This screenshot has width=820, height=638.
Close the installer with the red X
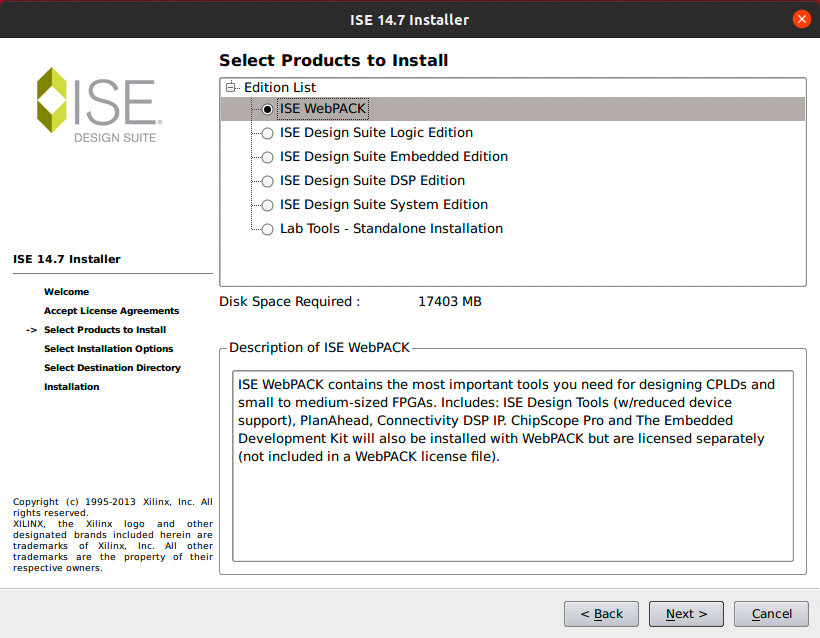(801, 19)
